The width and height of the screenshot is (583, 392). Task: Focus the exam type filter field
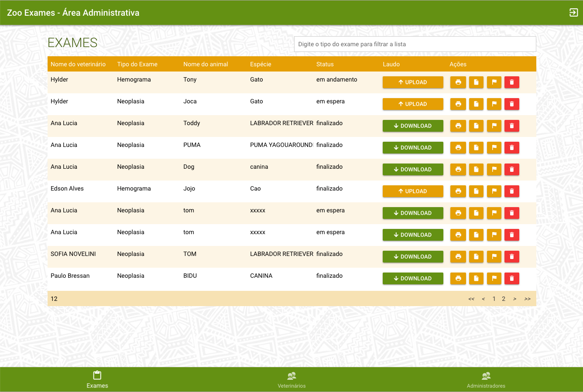pos(415,44)
